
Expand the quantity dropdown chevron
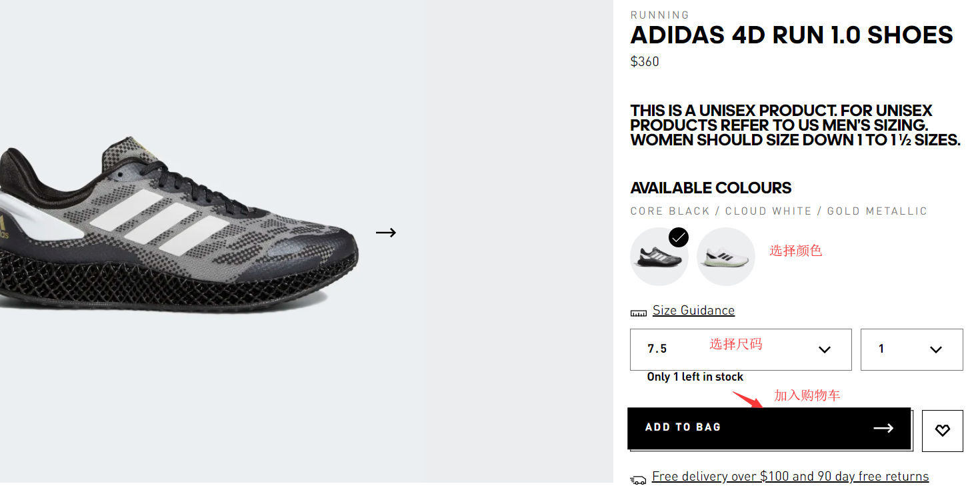coord(935,349)
